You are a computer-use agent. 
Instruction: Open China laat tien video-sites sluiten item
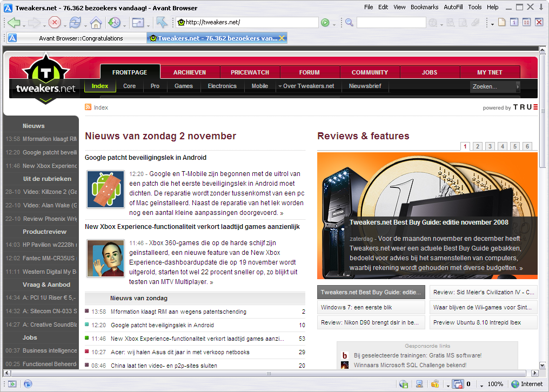pyautogui.click(x=164, y=366)
